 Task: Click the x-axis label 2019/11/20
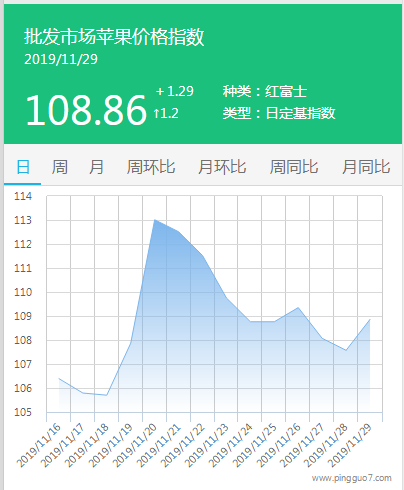(x=135, y=445)
